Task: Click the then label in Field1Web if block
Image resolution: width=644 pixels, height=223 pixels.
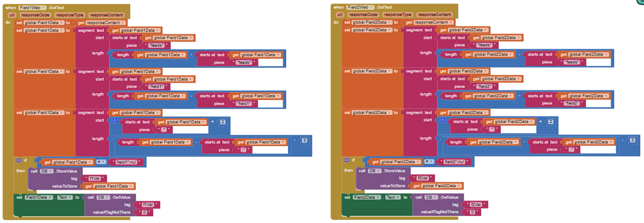Action: 20,170
